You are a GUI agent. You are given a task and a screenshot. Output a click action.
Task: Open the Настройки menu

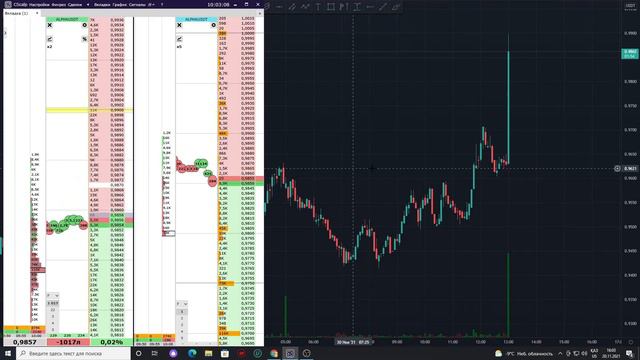tap(40, 4)
